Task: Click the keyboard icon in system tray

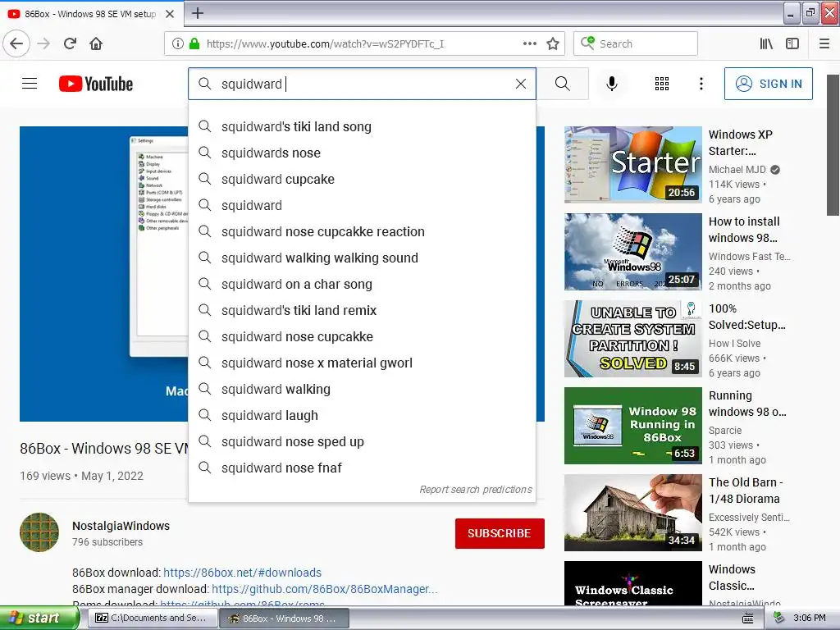Action: coord(748,619)
